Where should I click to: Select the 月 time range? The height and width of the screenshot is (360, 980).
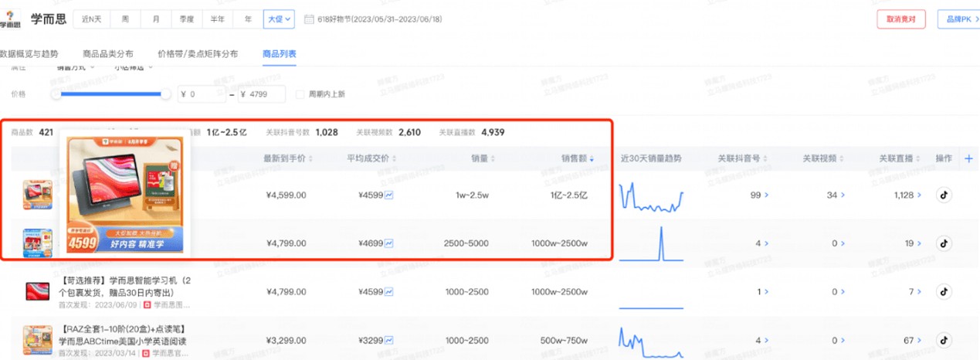pos(156,19)
